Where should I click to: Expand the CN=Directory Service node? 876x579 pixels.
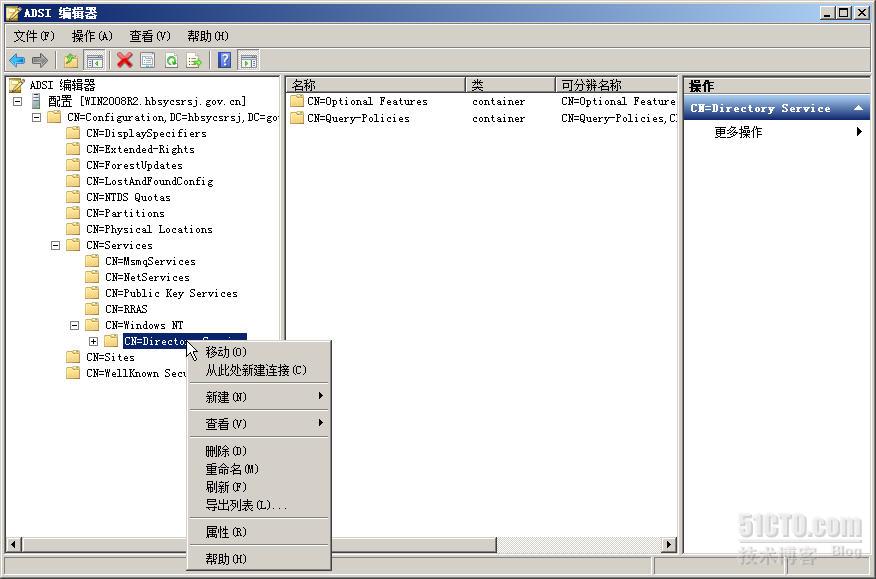[93, 341]
